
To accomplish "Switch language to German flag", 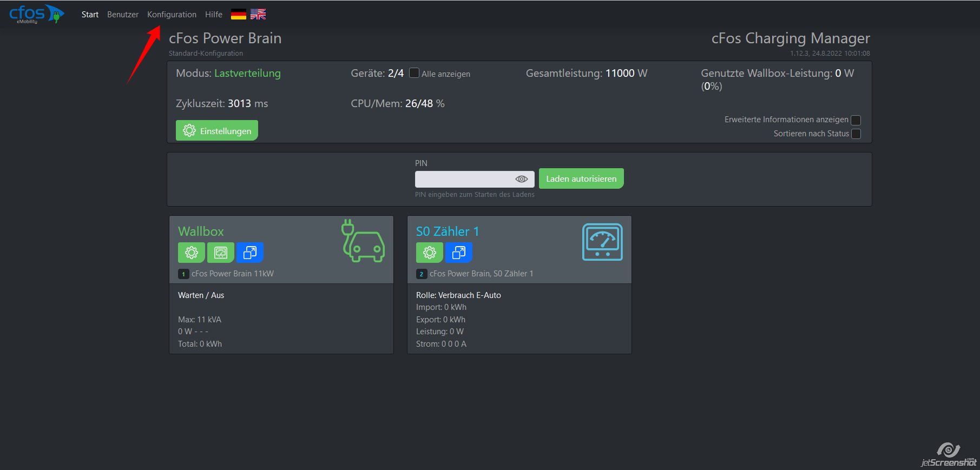I will pos(238,15).
